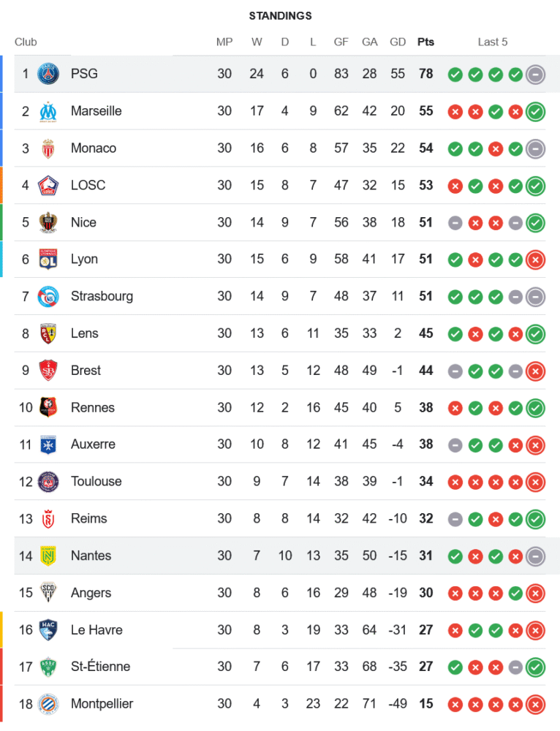Image resolution: width=560 pixels, height=731 pixels.
Task: Click the GD column header
Action: (x=398, y=42)
